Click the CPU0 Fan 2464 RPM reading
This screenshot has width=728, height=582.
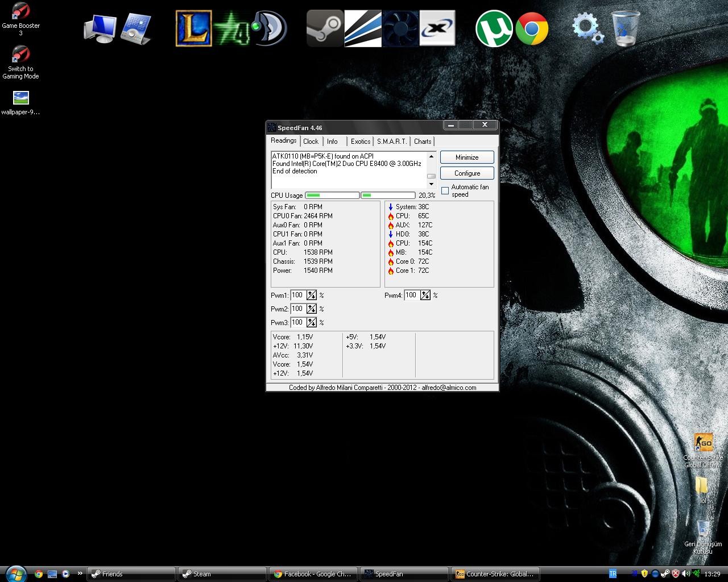pyautogui.click(x=303, y=216)
